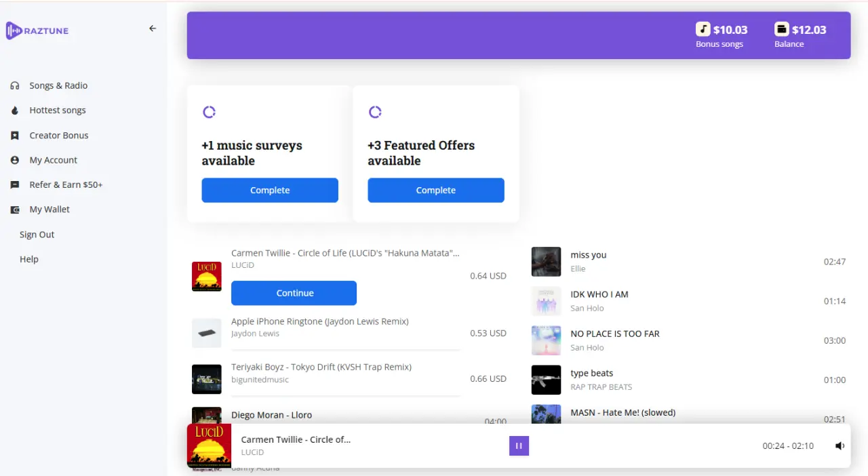Viewport: 868px width, 476px height.
Task: Select Carmen Twillie - Circle of Life title
Action: coord(345,253)
